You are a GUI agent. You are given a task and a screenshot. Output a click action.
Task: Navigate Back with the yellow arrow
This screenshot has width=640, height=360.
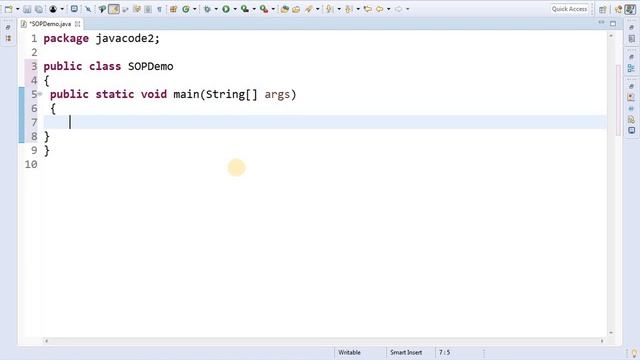380,9
